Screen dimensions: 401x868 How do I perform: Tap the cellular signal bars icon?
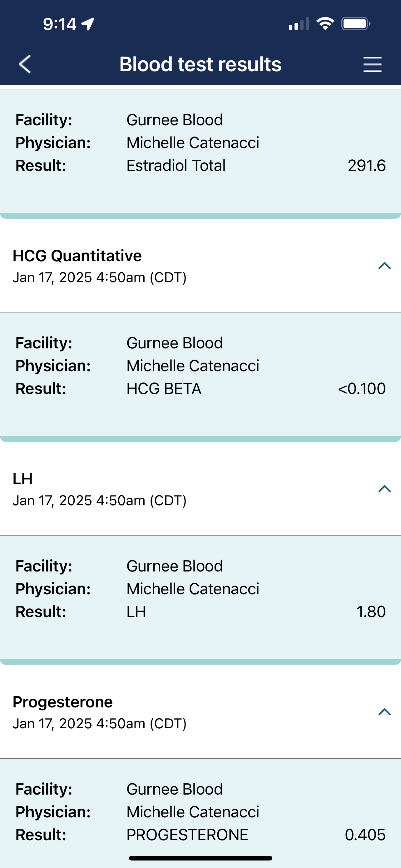(x=299, y=24)
